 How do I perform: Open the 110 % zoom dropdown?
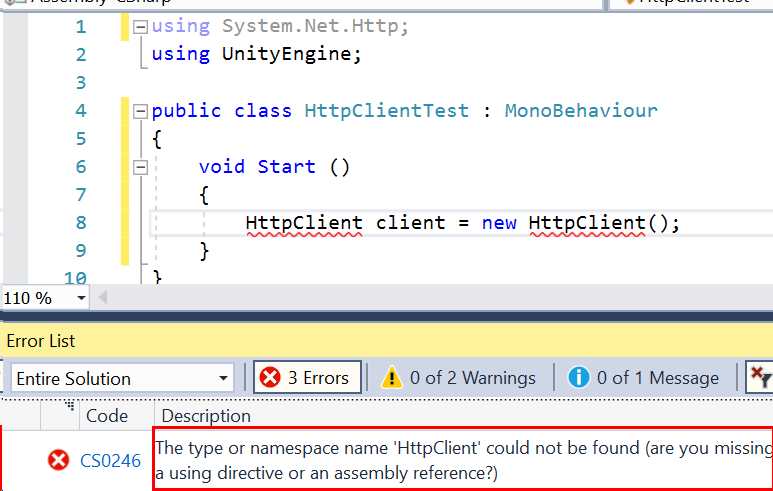81,298
